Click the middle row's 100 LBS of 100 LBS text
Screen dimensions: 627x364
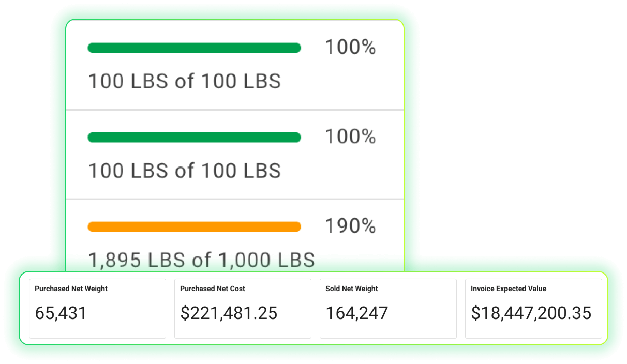[x=184, y=171]
